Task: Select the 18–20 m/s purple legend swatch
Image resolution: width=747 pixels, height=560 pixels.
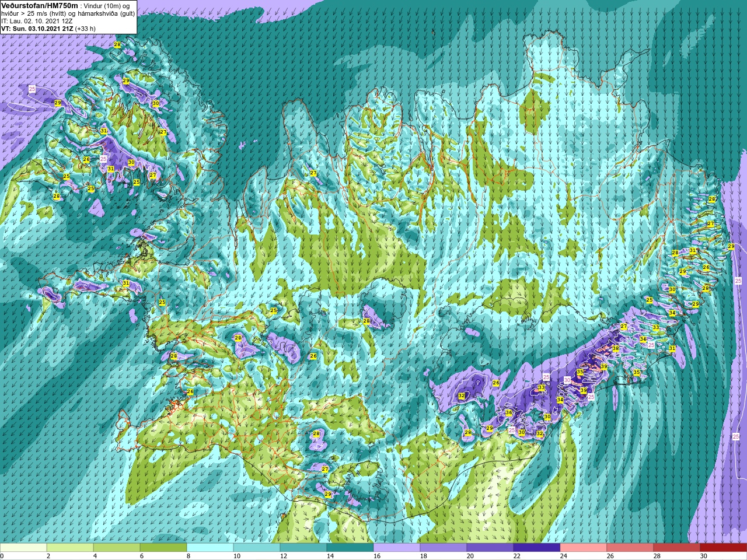Action: click(444, 548)
